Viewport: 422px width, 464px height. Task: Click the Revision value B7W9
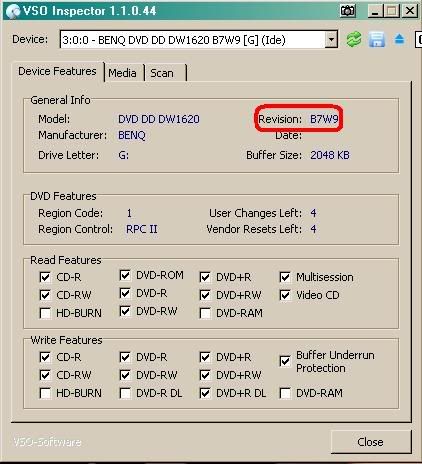(x=324, y=119)
